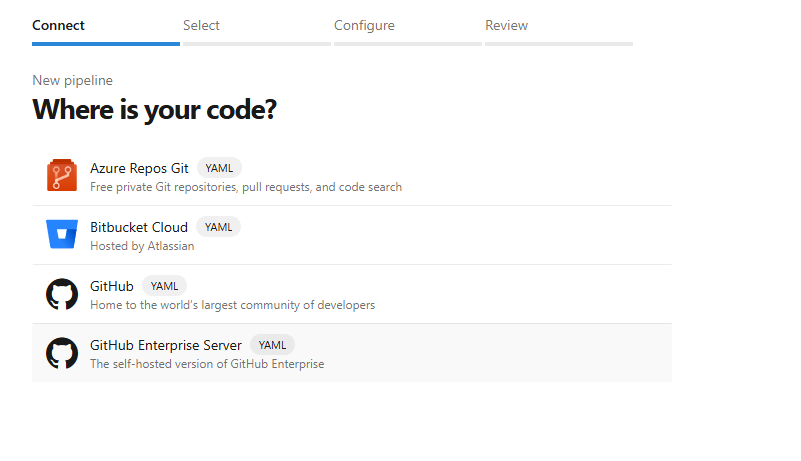Click the YAML badge beside GitHub
This screenshot has height=461, width=801.
164,286
